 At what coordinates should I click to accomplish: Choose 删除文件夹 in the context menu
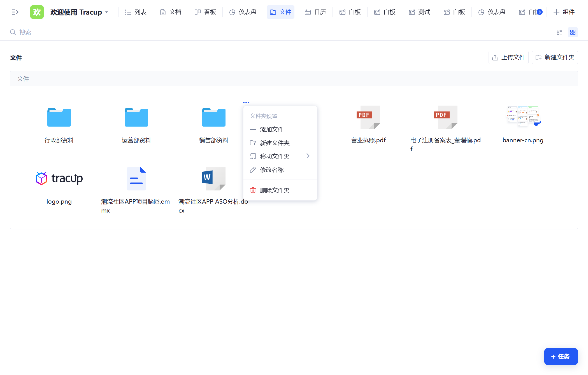tap(274, 190)
